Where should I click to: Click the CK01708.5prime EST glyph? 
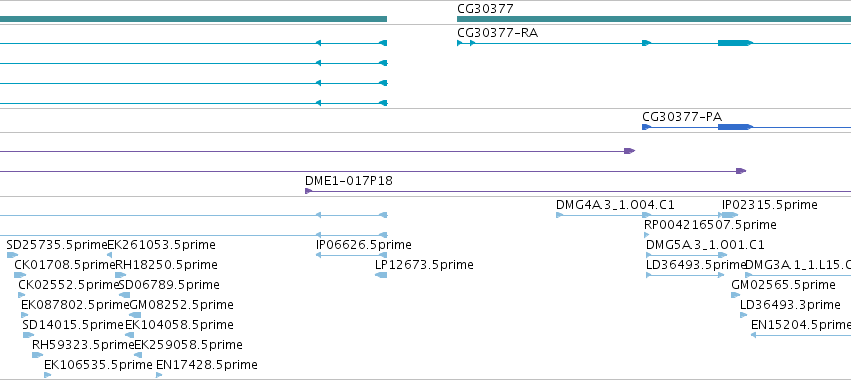20,275
